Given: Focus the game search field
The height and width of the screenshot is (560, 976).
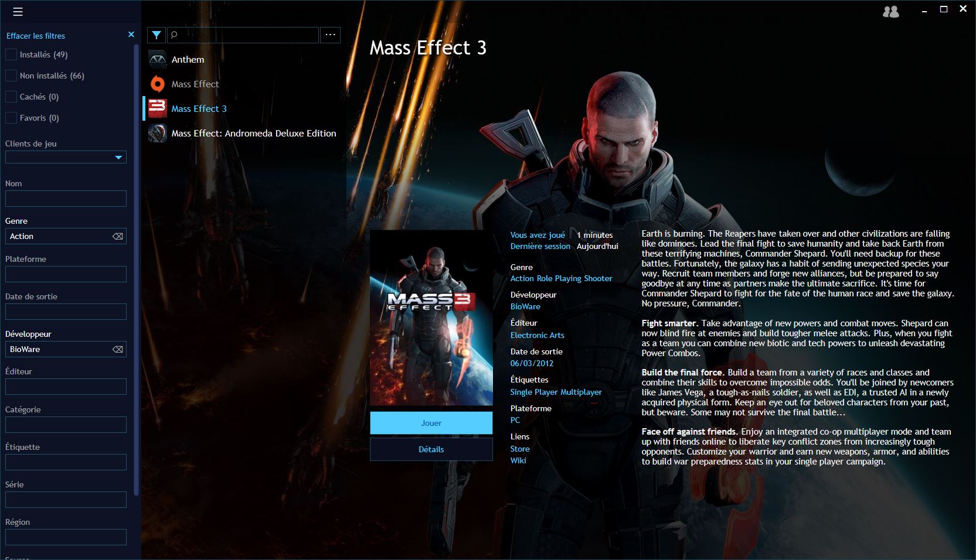Looking at the screenshot, I should [243, 35].
